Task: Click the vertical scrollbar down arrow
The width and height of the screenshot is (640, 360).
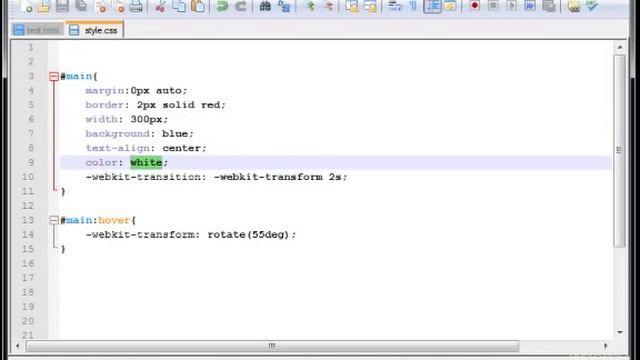Action: click(620, 333)
